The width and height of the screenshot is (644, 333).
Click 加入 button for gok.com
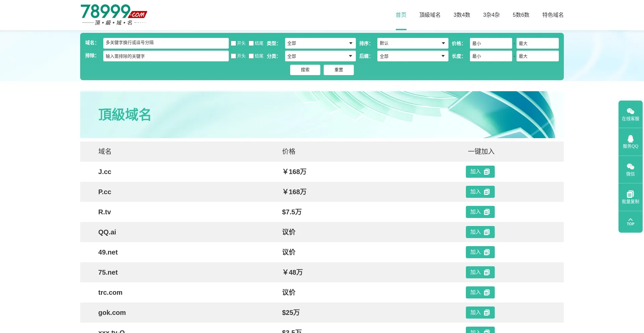click(x=480, y=313)
